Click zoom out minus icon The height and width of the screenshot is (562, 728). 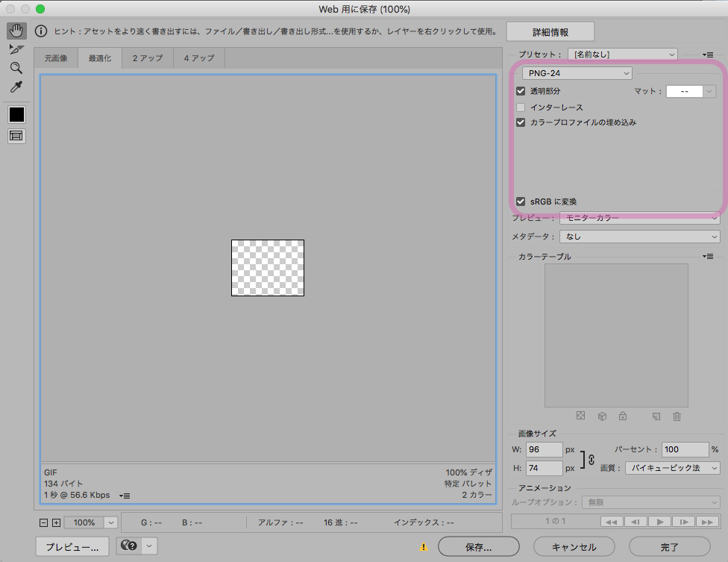click(44, 523)
